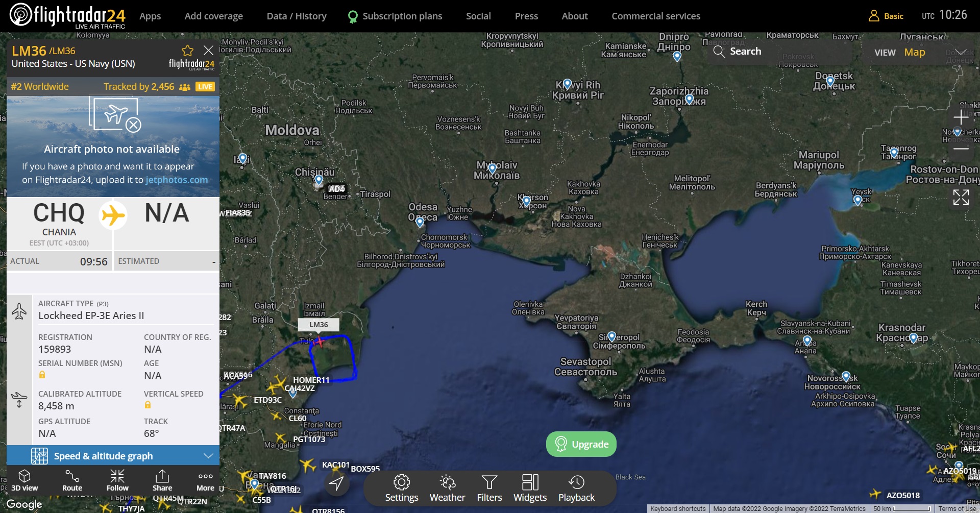The image size is (980, 513).
Task: Toggle favorite star for LM36
Action: tap(187, 51)
